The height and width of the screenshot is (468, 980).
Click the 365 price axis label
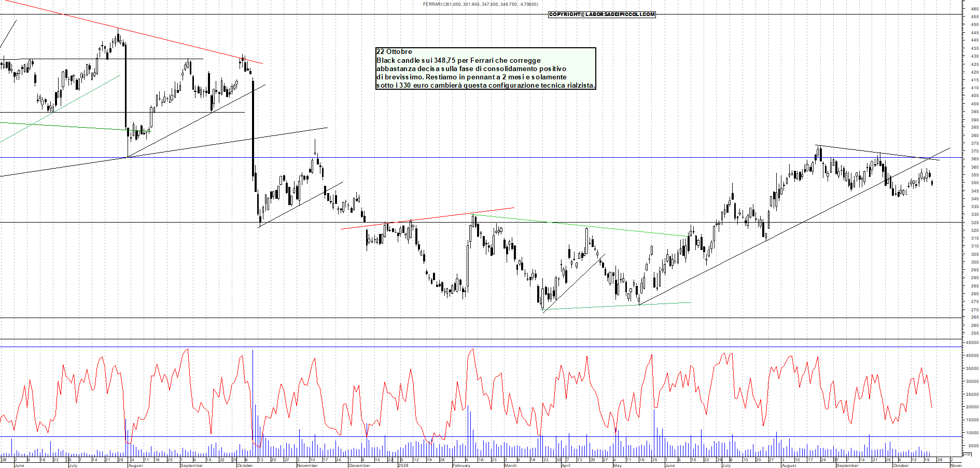(974, 159)
